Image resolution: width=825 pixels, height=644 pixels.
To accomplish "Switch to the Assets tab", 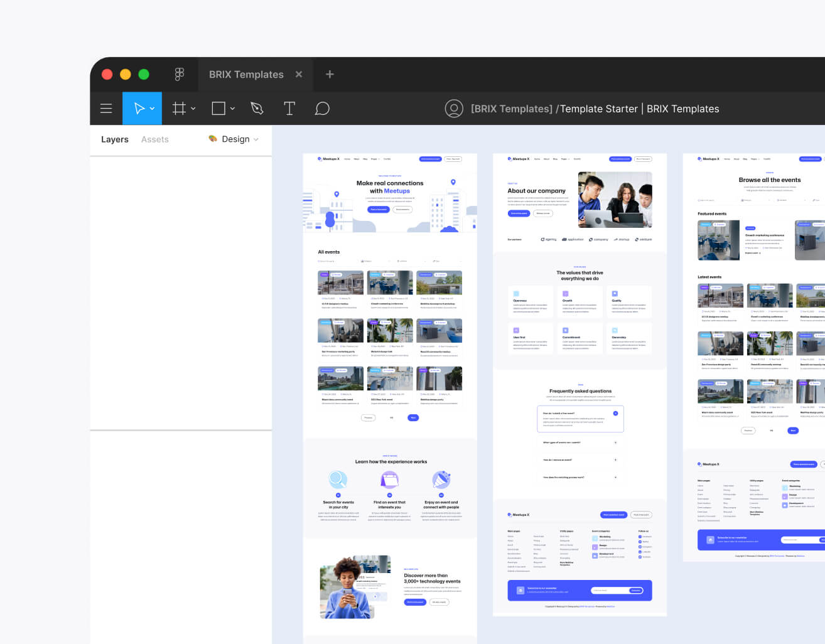I will [x=154, y=139].
